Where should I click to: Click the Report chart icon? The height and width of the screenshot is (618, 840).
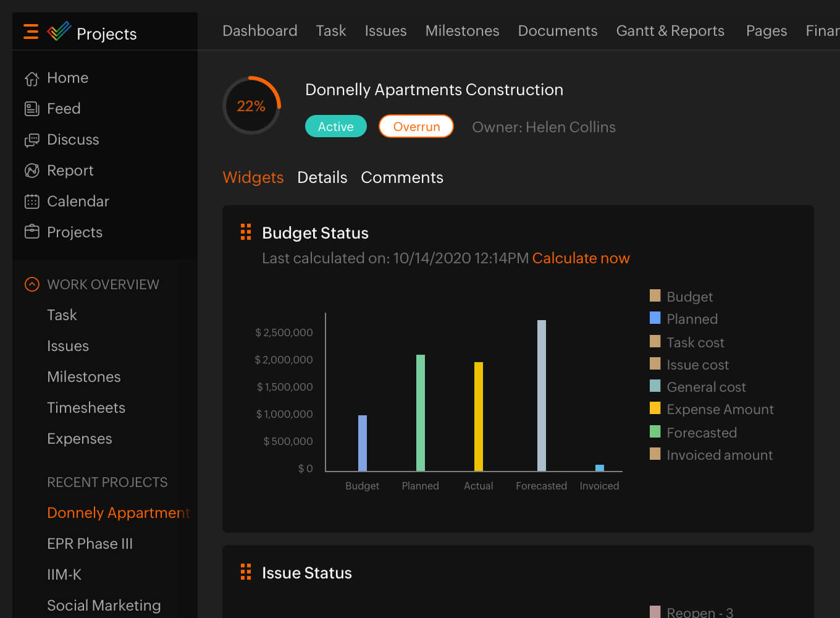[x=31, y=171]
